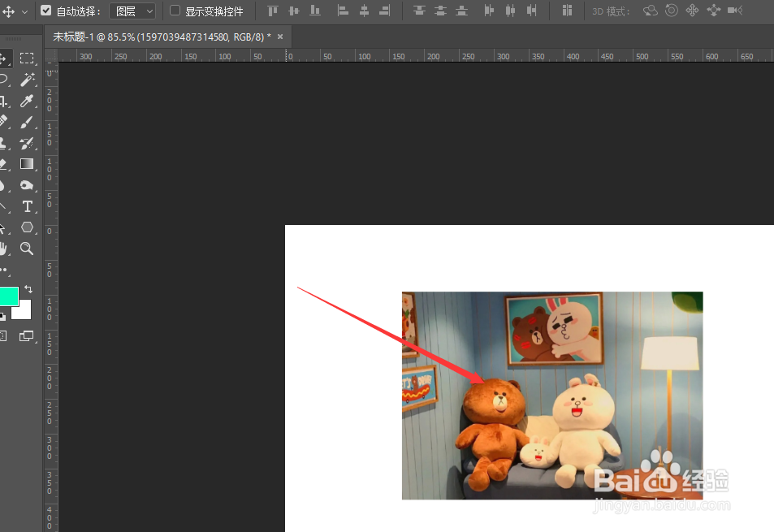The width and height of the screenshot is (774, 532).
Task: Align bottom edges
Action: coord(315,11)
